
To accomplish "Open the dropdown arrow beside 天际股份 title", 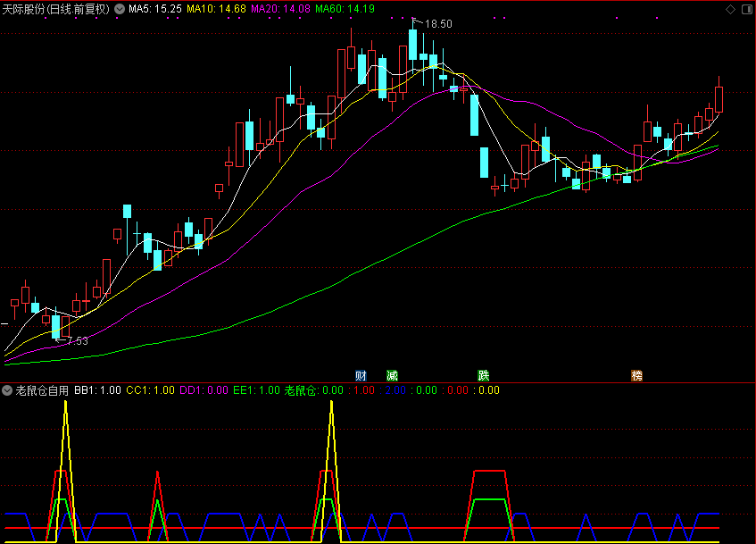I will coord(120,9).
